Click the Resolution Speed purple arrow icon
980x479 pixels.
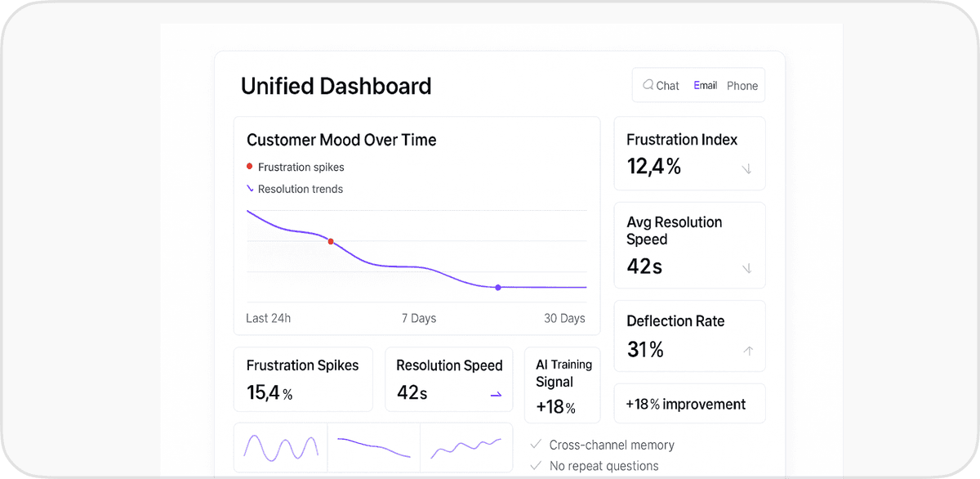coord(496,394)
